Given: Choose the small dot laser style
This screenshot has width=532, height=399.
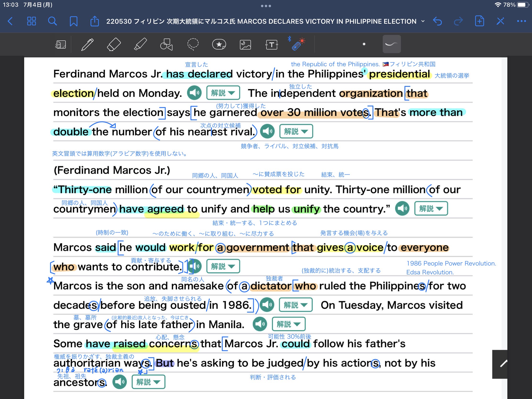Looking at the screenshot, I should point(364,44).
